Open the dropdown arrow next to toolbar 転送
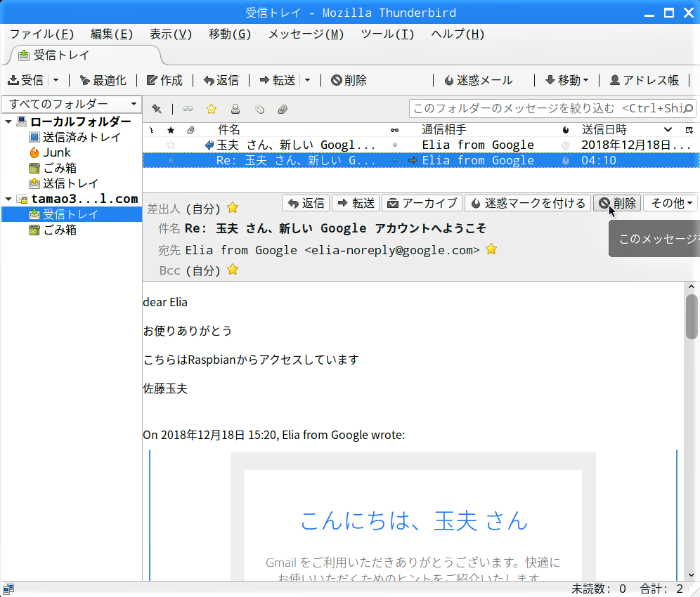This screenshot has width=700, height=597. coord(308,80)
